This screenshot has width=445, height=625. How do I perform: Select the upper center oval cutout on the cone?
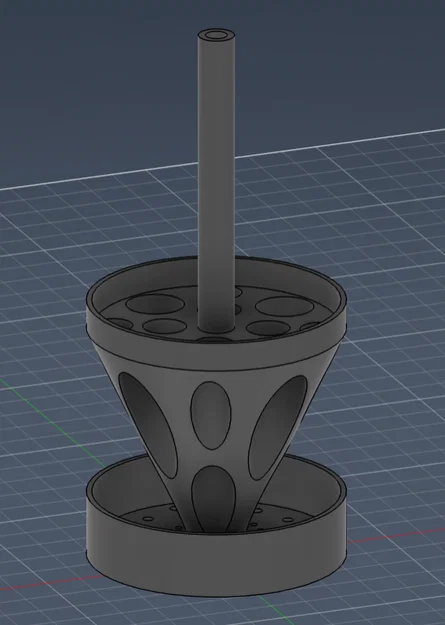click(x=211, y=415)
